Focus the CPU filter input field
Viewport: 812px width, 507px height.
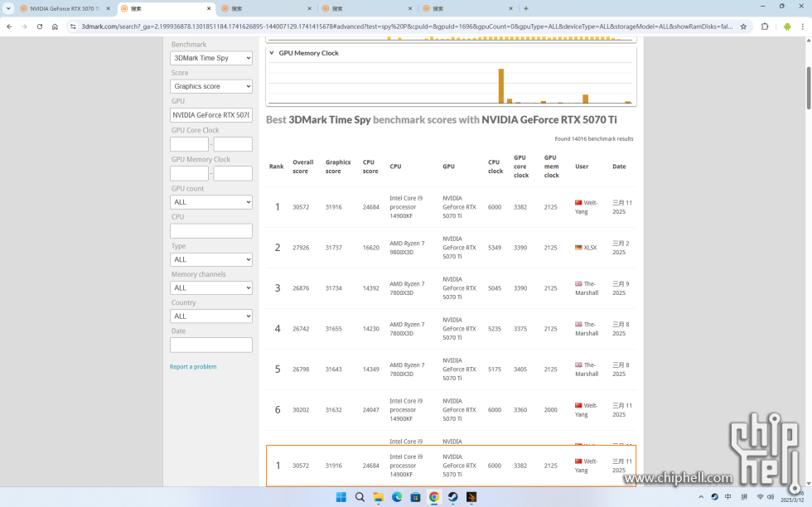(211, 231)
